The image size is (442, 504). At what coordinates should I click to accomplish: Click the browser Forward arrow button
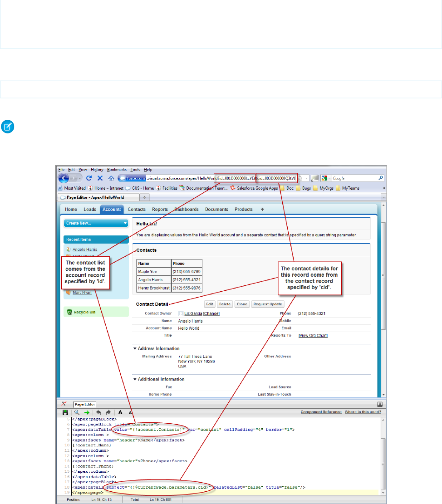click(x=74, y=178)
